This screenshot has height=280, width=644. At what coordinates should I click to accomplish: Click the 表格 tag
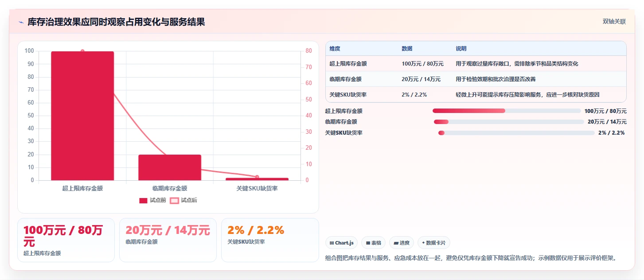pos(374,243)
